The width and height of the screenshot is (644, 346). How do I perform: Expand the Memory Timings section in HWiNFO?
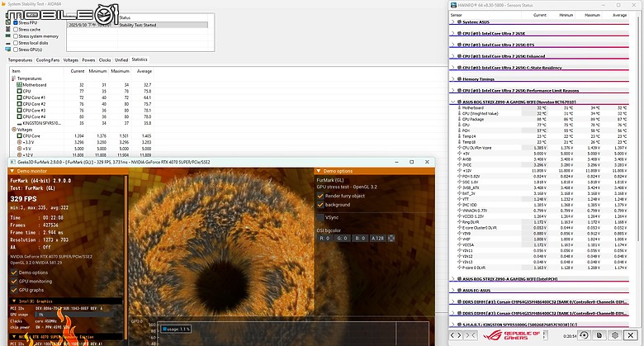pyautogui.click(x=453, y=78)
